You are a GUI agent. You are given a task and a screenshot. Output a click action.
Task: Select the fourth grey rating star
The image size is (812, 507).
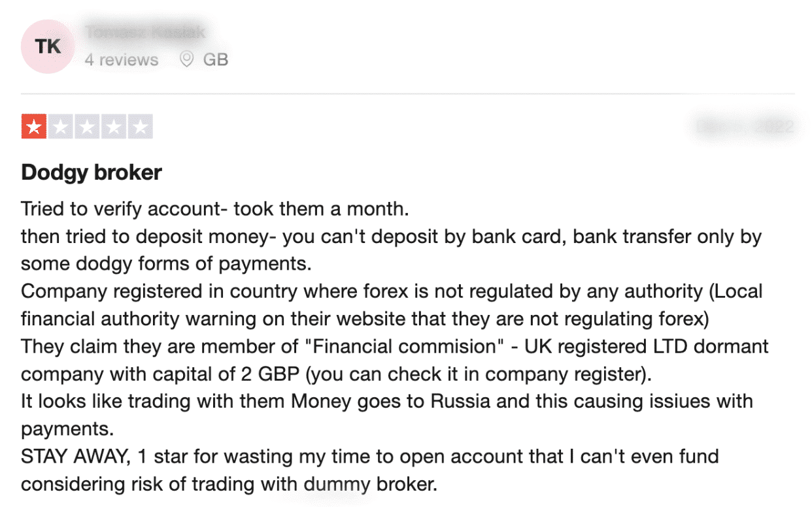pos(113,127)
